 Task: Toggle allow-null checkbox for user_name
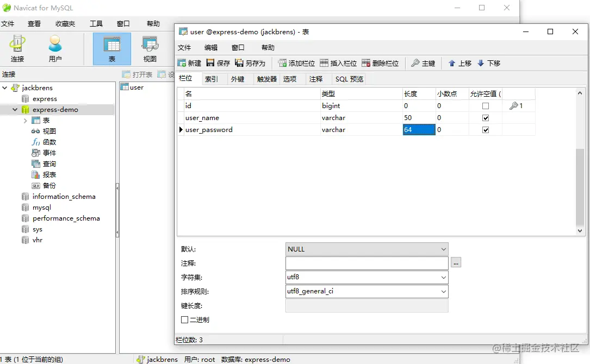click(x=486, y=118)
